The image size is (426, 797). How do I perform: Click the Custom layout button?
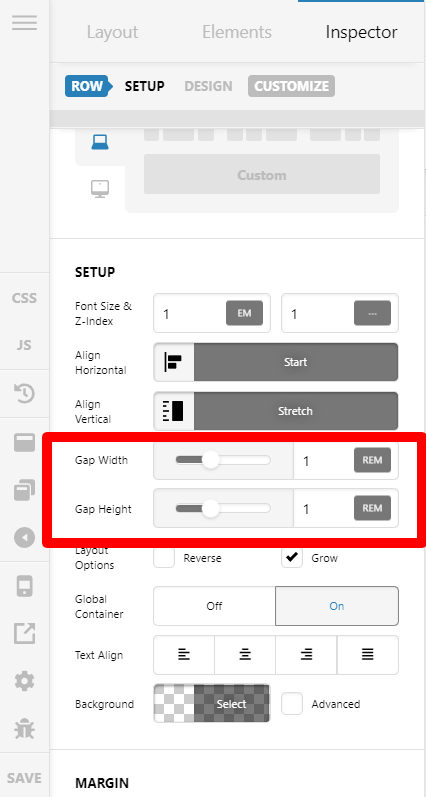tap(262, 175)
